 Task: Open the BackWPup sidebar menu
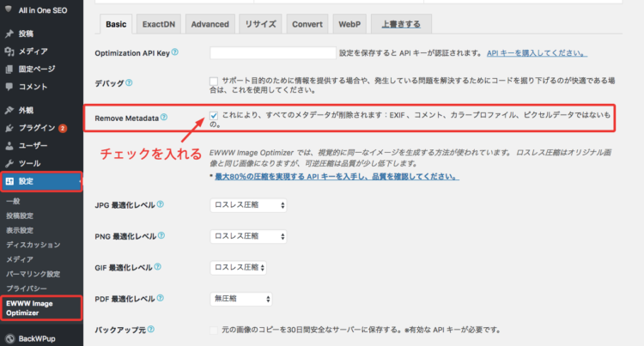point(38,338)
